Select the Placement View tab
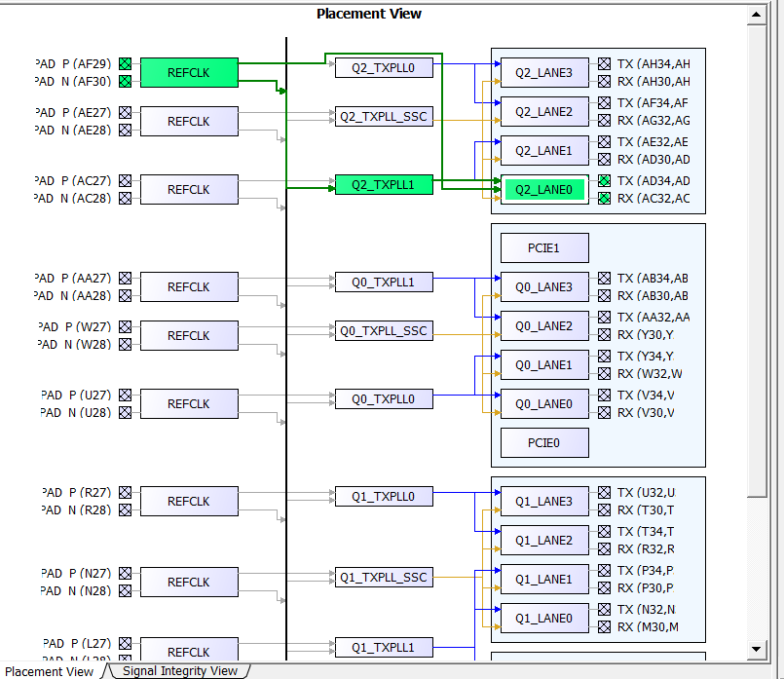This screenshot has height=679, width=784. click(50, 670)
